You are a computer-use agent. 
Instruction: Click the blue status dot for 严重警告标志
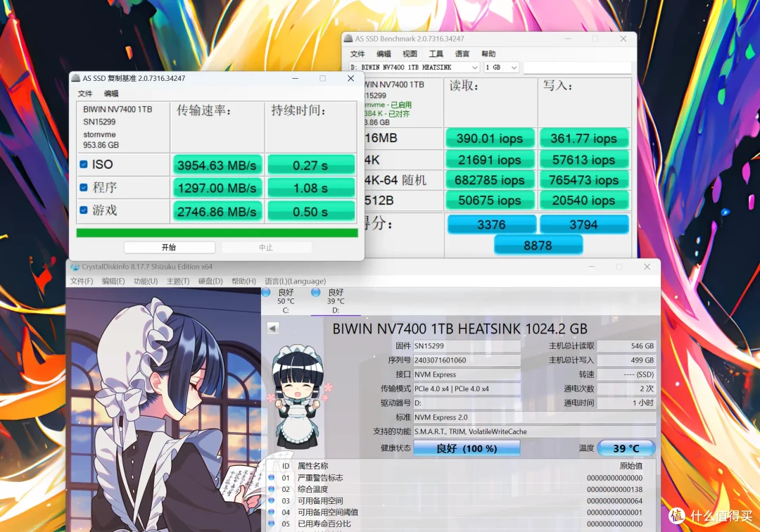coord(272,478)
